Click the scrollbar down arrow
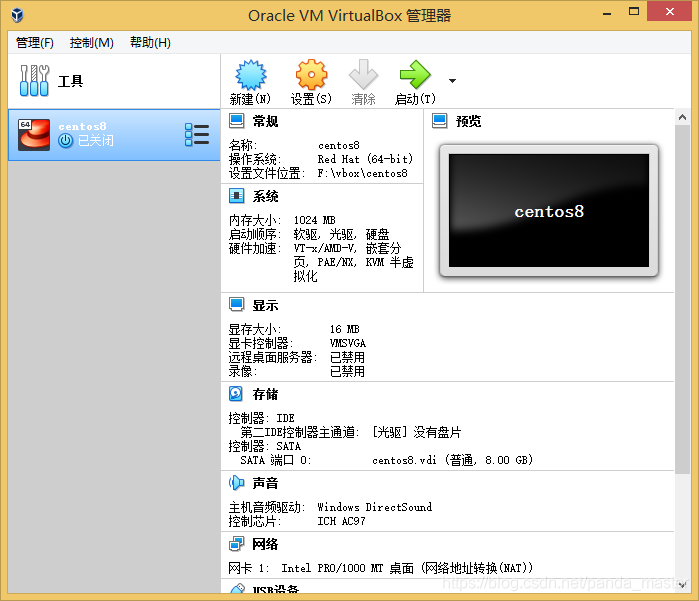This screenshot has width=699, height=601. tap(682, 585)
